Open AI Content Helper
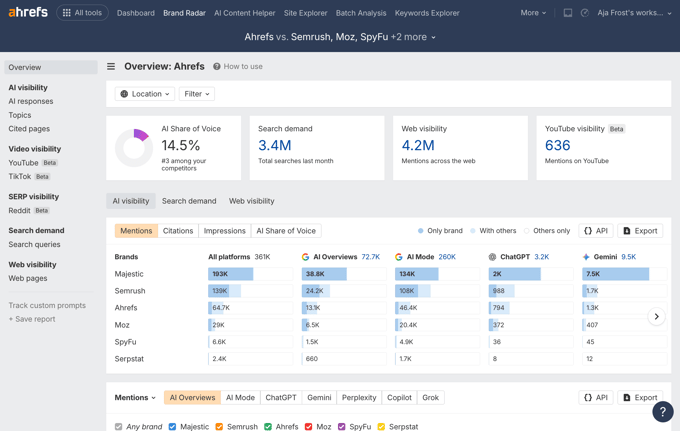 pos(245,13)
